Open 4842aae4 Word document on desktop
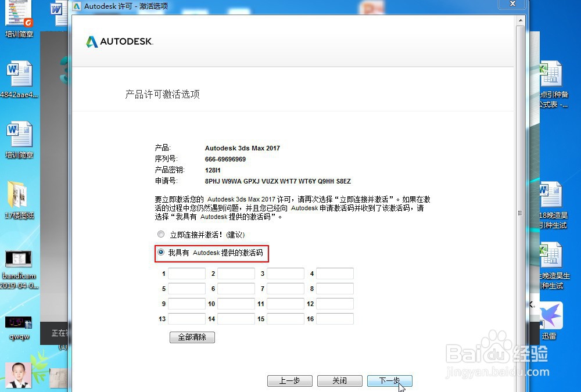Image resolution: width=581 pixels, height=392 pixels. [x=19, y=80]
